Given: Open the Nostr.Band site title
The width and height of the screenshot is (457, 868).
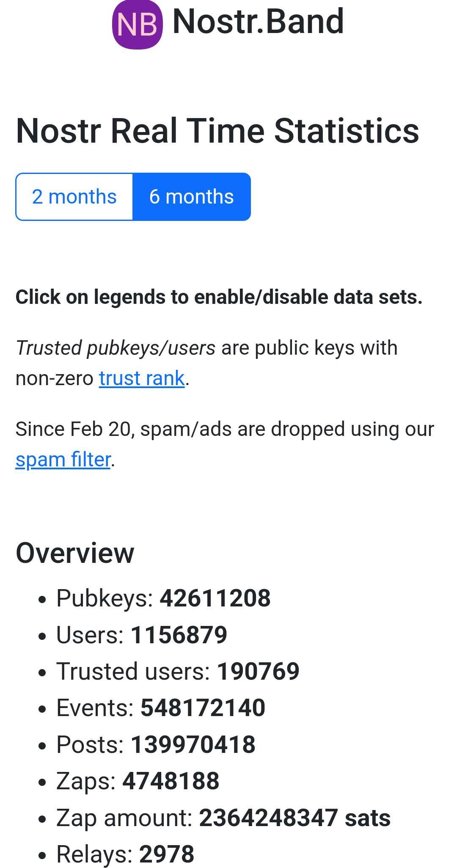Looking at the screenshot, I should (258, 21).
